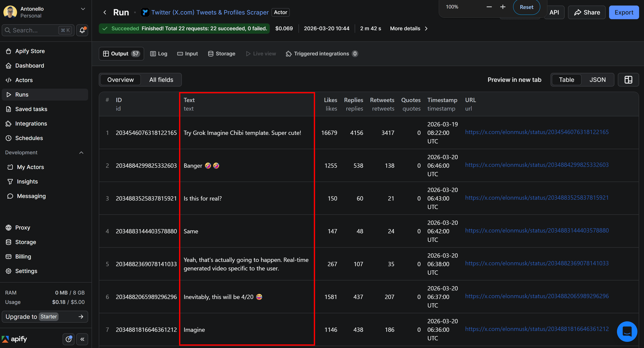Click the table layout columns icon
Image resolution: width=644 pixels, height=348 pixels.
pyautogui.click(x=628, y=80)
